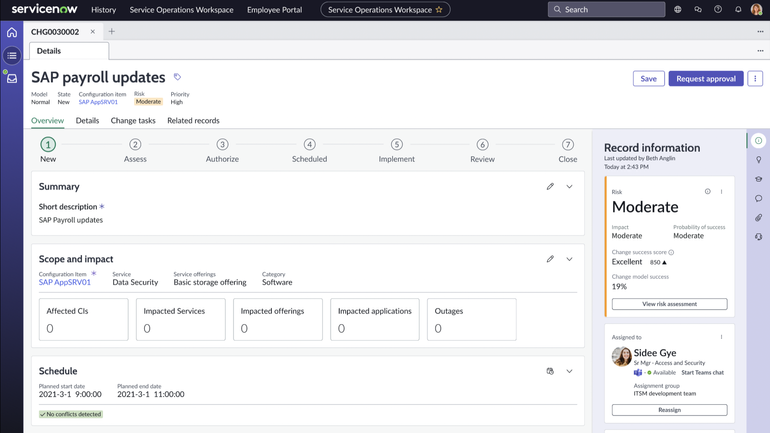Click the ServiceNow logo

[44, 9]
